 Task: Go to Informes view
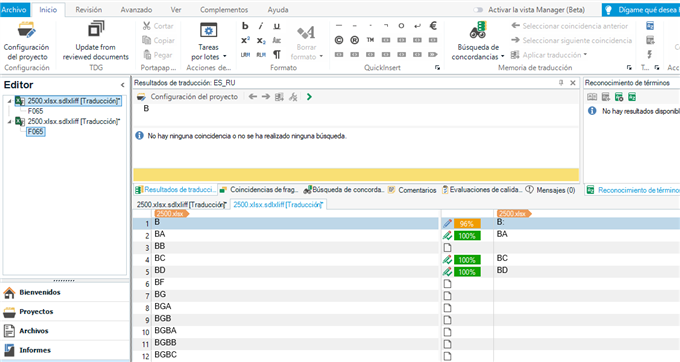pyautogui.click(x=65, y=350)
